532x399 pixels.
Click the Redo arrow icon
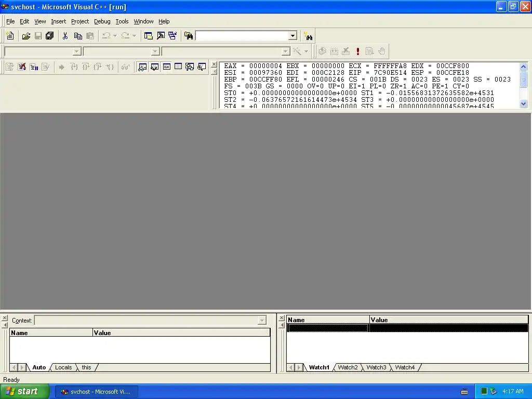pos(125,36)
